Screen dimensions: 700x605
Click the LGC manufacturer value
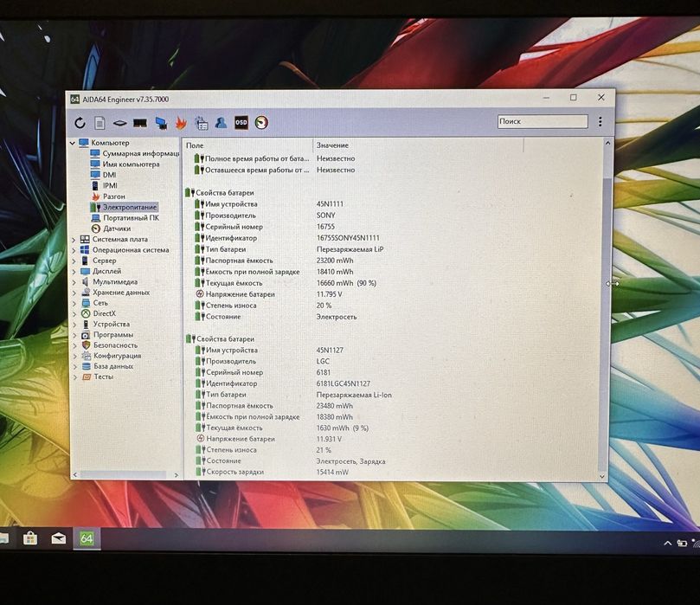[x=323, y=361]
